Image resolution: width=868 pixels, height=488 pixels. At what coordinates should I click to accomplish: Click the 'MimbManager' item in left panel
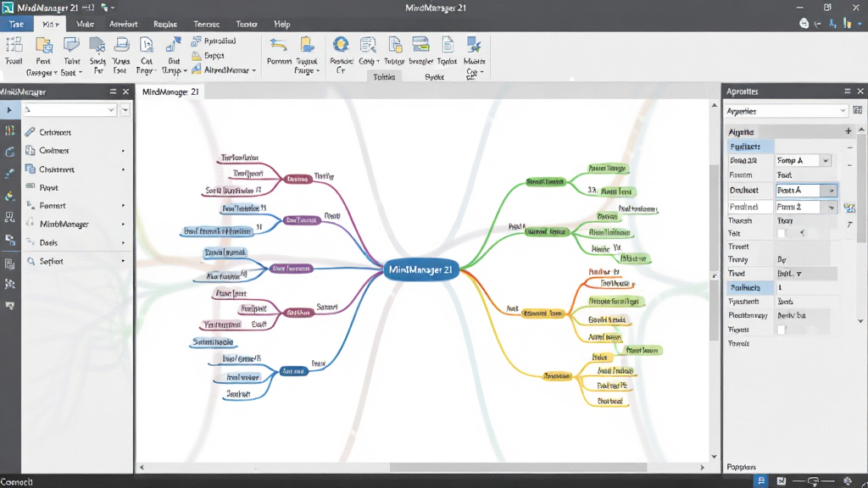(x=64, y=224)
